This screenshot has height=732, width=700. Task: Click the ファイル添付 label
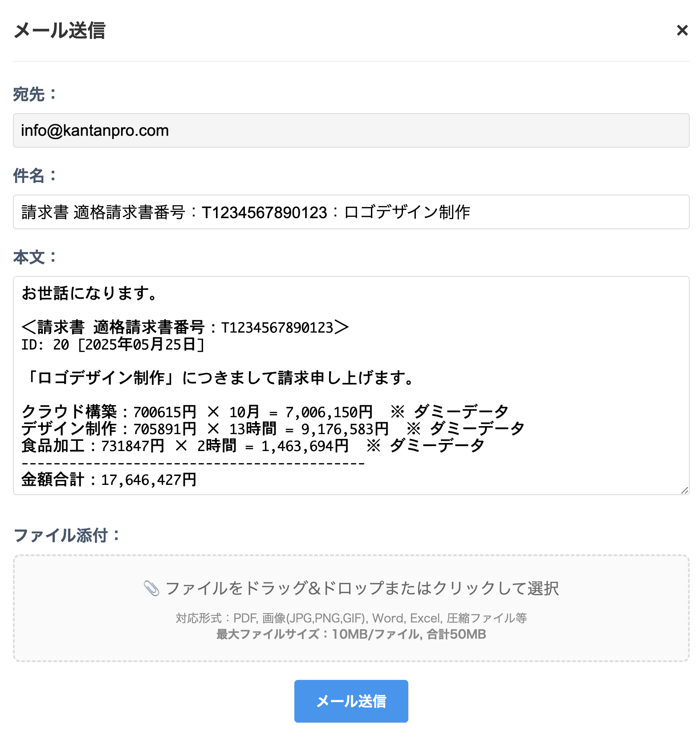[67, 535]
